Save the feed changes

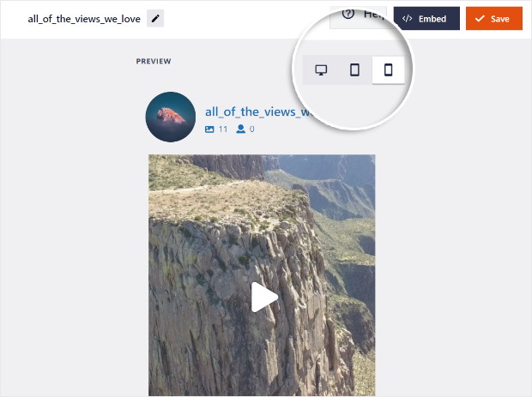[x=494, y=19]
